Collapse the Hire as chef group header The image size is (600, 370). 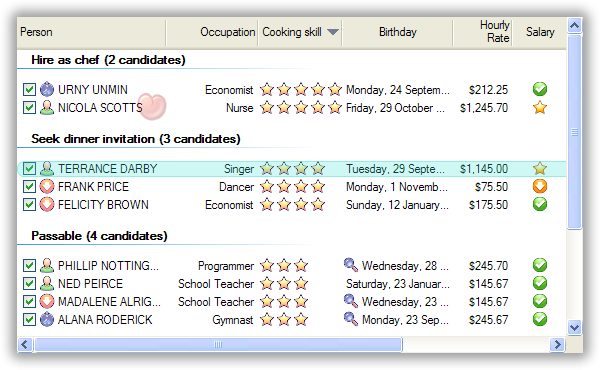pos(108,60)
